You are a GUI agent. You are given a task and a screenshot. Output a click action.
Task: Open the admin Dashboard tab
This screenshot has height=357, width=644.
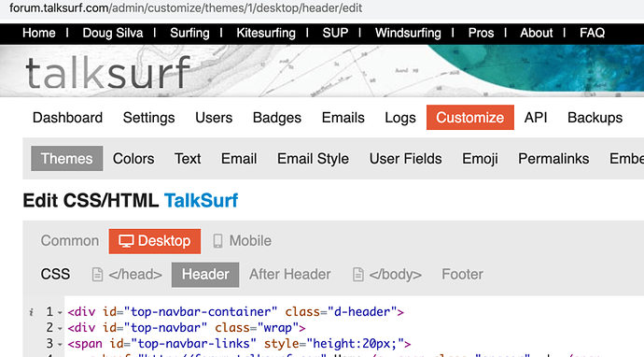(68, 118)
